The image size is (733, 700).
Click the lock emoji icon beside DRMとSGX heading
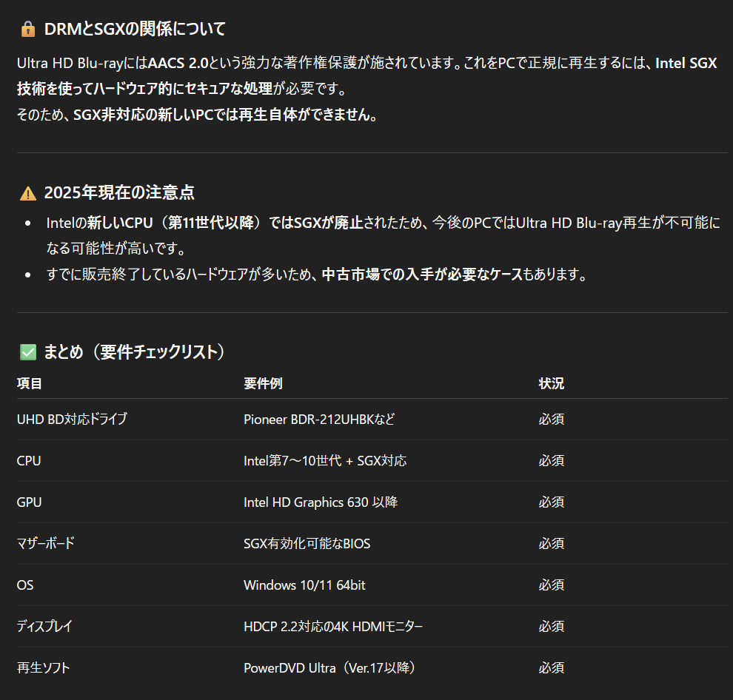point(28,29)
